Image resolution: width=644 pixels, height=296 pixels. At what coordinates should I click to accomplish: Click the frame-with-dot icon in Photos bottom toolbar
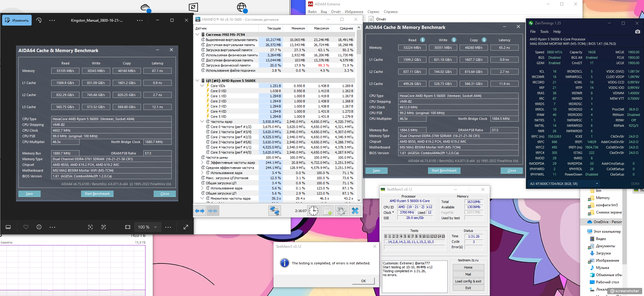click(90, 227)
